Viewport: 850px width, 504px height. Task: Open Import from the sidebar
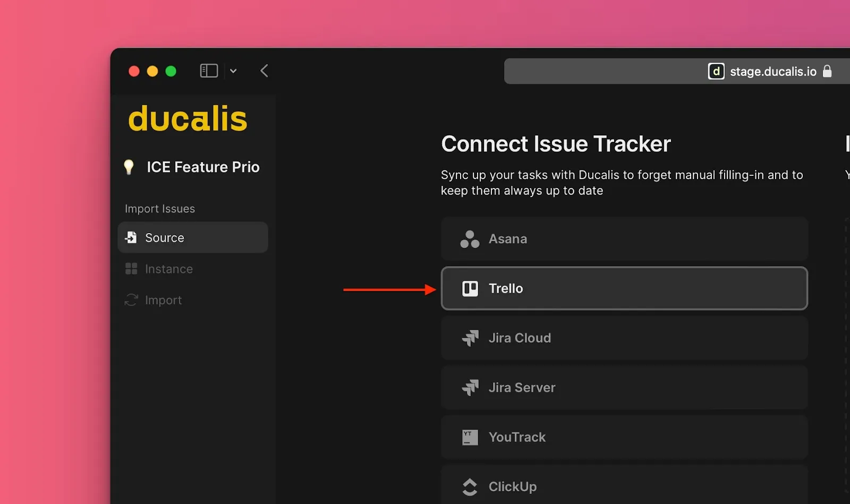[163, 300]
